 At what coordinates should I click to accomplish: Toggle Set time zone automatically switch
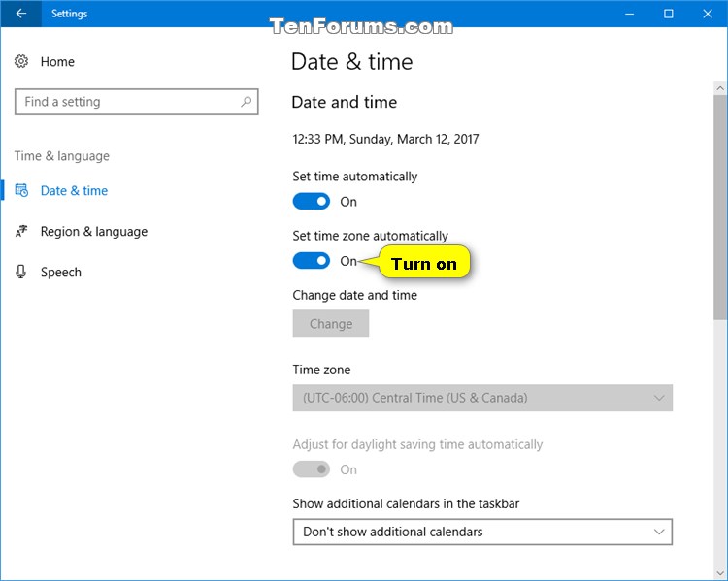pos(312,261)
